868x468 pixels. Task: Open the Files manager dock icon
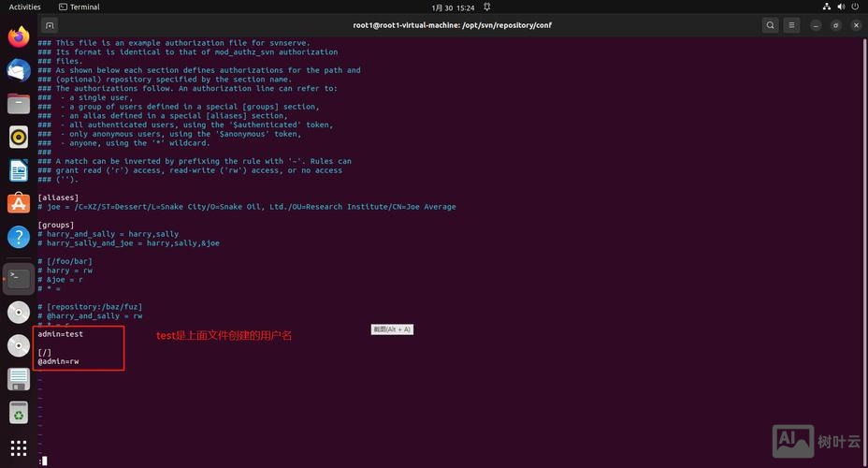pos(19,104)
